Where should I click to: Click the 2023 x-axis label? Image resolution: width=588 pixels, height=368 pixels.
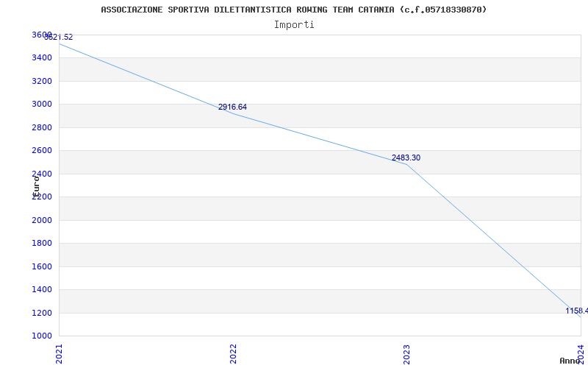(406, 354)
